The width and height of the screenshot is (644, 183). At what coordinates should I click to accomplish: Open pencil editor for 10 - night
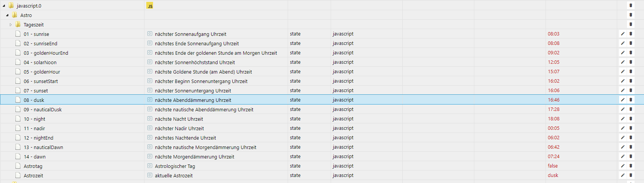click(623, 118)
